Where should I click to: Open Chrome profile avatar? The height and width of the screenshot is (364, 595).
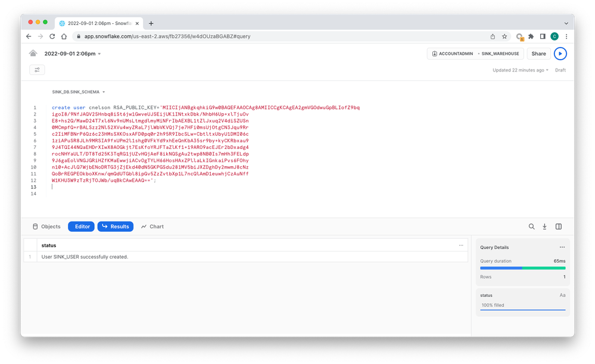pos(554,36)
